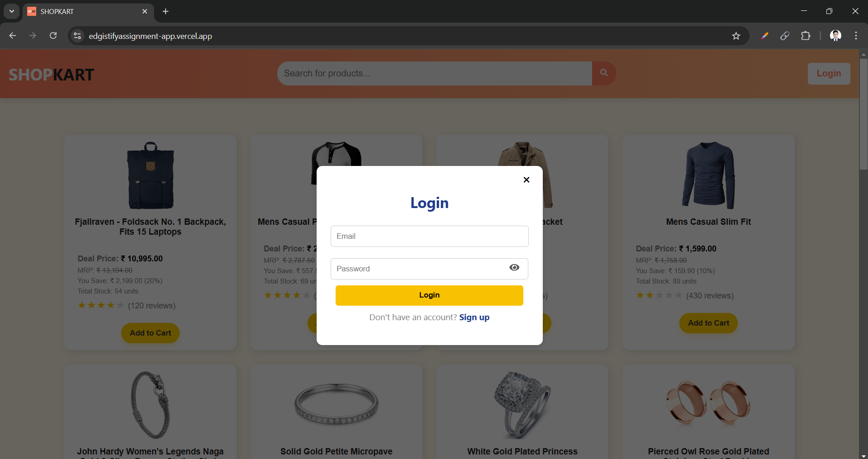Image resolution: width=868 pixels, height=459 pixels.
Task: Click the yellow Login submit button
Action: (429, 295)
